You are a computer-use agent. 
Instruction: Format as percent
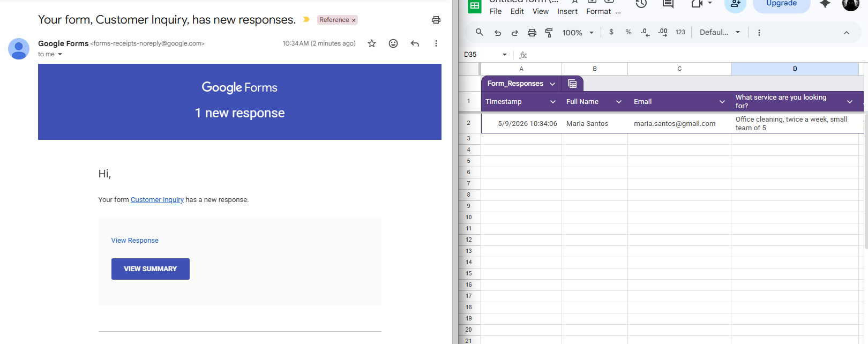tap(628, 32)
